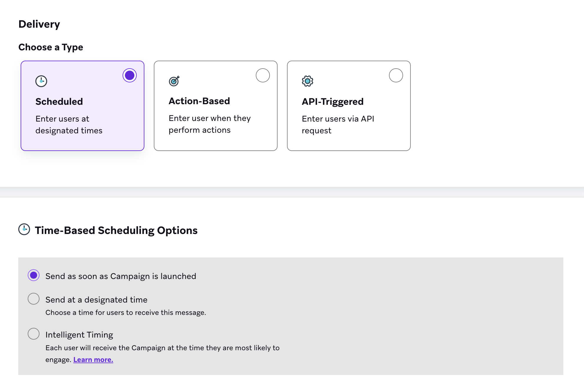Click the gear icon in API-Triggered card

pos(307,81)
